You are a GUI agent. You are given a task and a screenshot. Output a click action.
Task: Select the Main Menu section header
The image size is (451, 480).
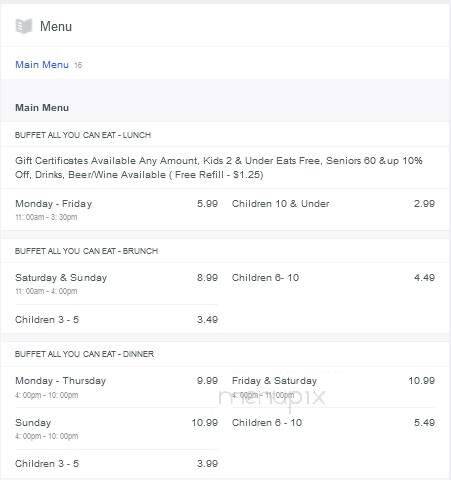[42, 107]
